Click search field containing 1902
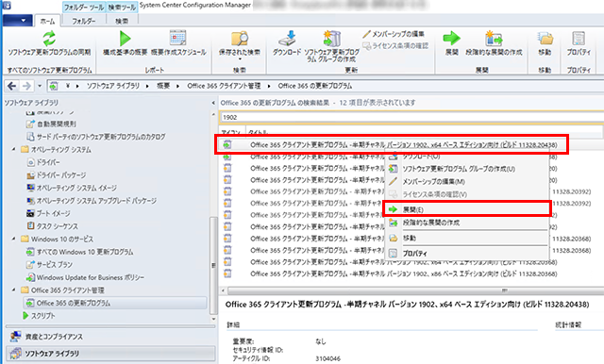604x364 pixels. coord(411,117)
